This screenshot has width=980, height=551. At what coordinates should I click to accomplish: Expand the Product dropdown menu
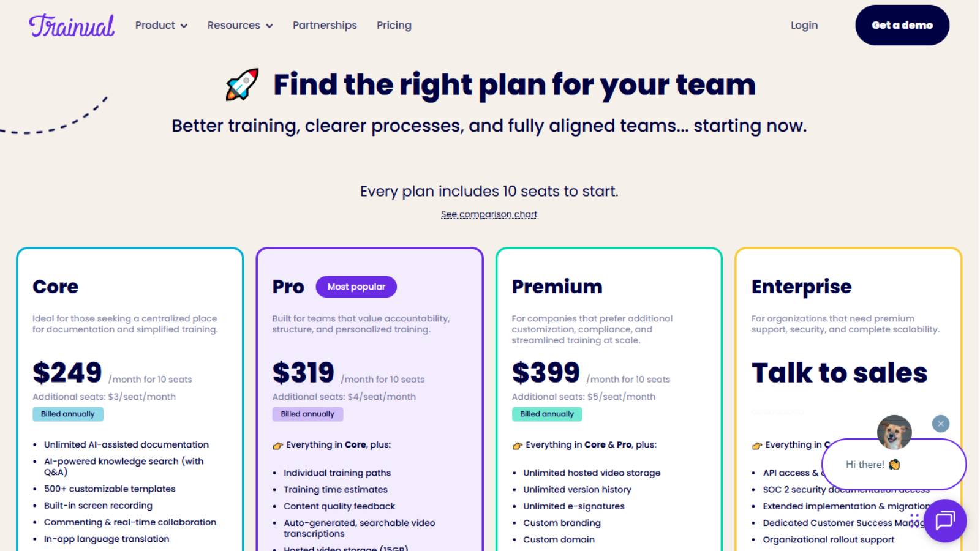point(161,26)
